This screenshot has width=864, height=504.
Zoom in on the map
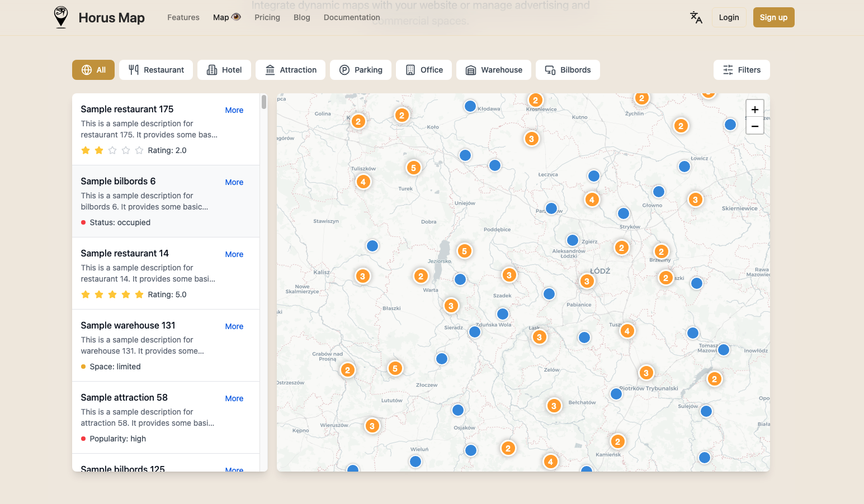(755, 109)
